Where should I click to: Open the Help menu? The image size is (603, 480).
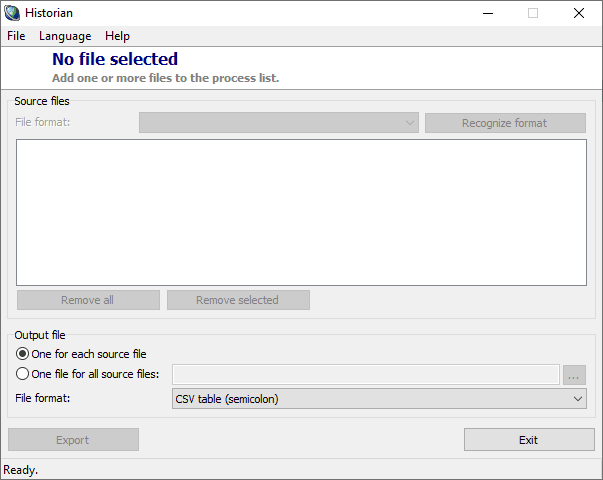[117, 36]
